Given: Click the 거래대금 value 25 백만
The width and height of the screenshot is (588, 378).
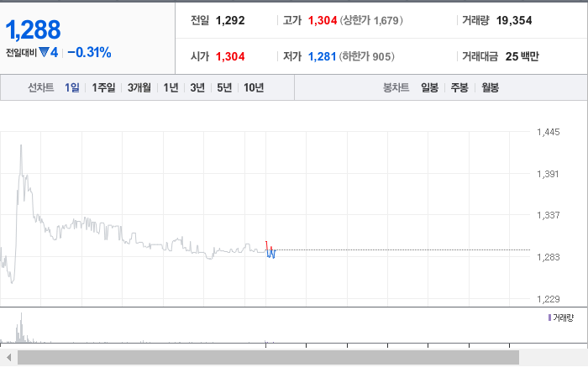Looking at the screenshot, I should coord(522,56).
